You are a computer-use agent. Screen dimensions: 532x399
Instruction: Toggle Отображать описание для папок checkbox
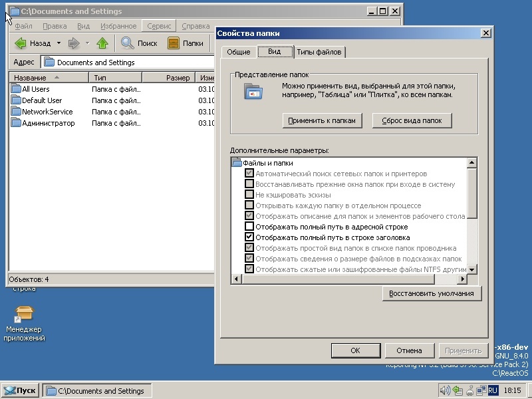coord(249,215)
